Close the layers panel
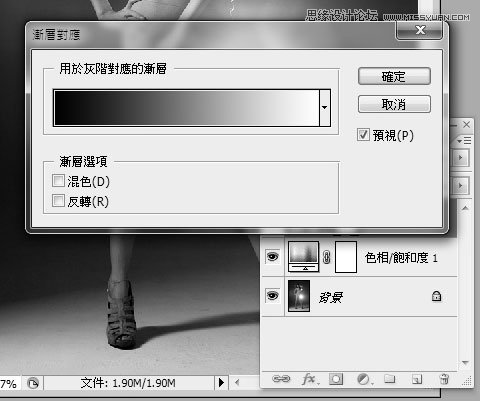This screenshot has width=480, height=401. (x=466, y=125)
